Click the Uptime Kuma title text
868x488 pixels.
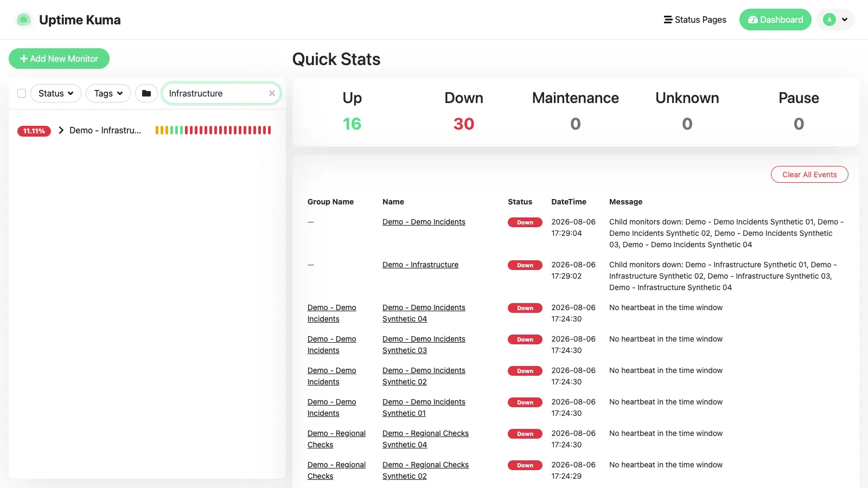(x=80, y=20)
